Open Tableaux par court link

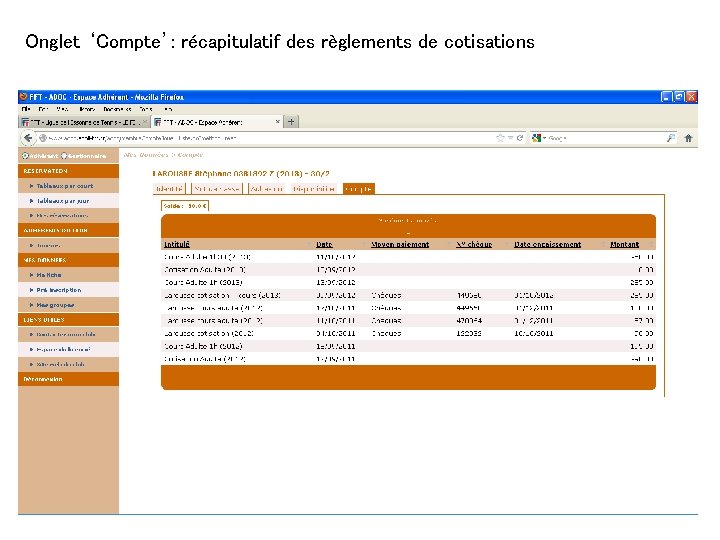pos(65,186)
